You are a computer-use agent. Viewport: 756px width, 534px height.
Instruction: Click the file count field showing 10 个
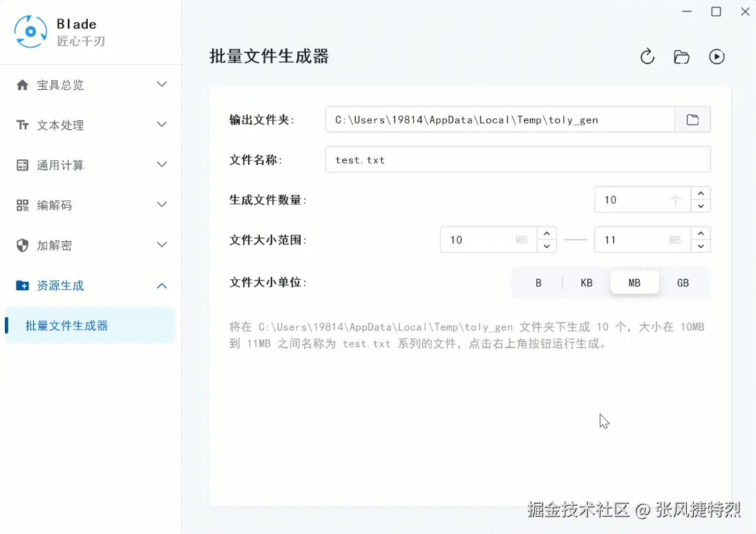tap(643, 200)
